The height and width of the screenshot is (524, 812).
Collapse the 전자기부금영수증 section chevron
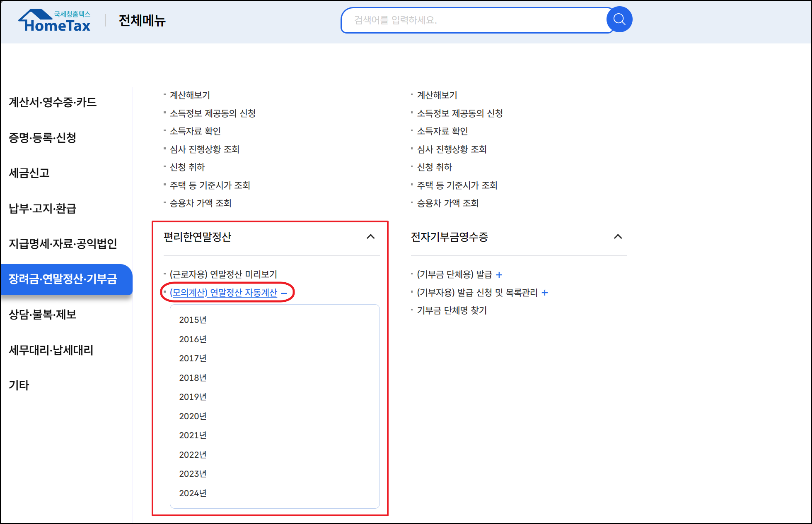tap(618, 237)
